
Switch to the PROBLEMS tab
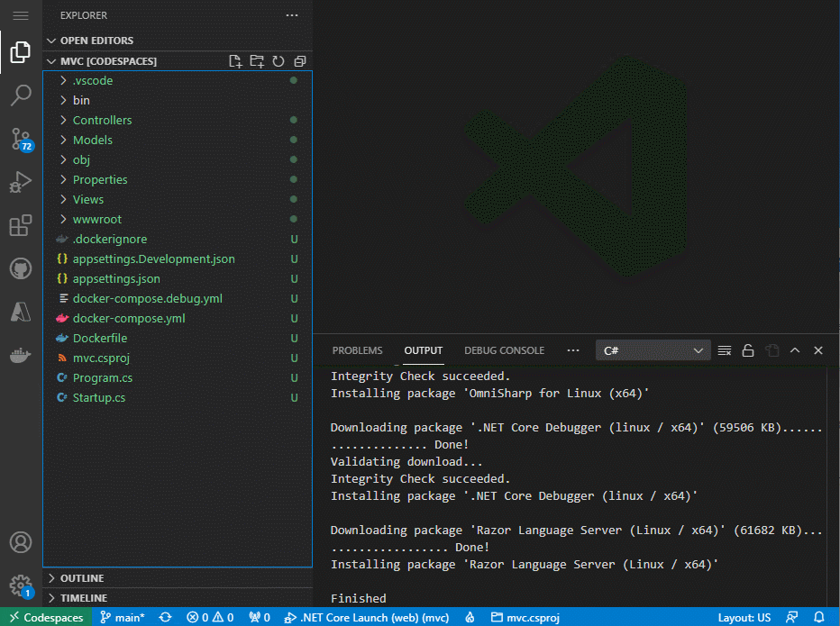(357, 350)
